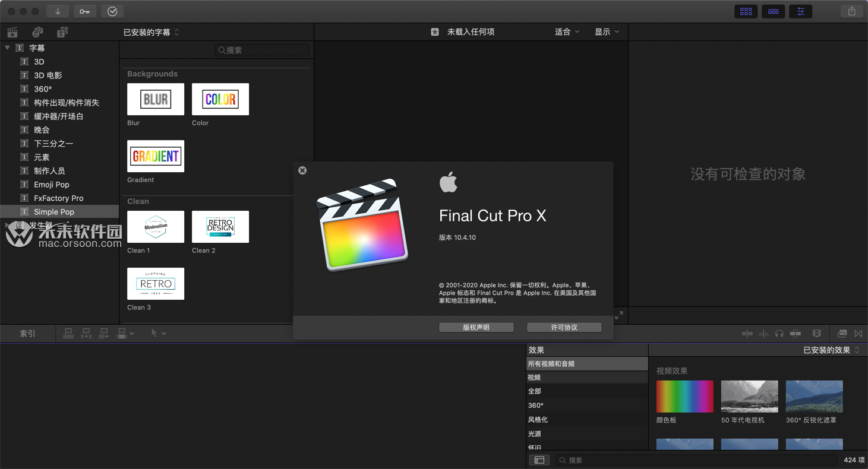Select 所有视频和音频 effects category

coord(587,364)
